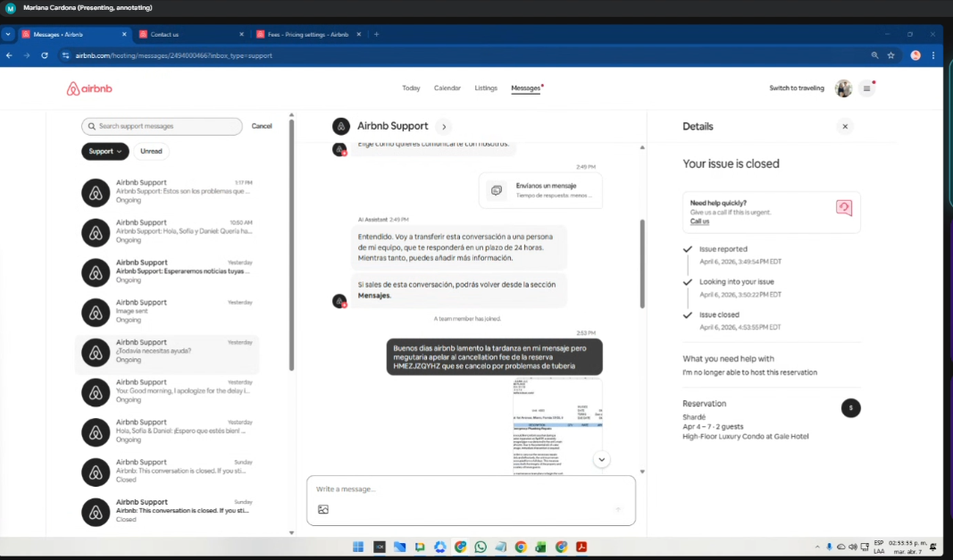The height and width of the screenshot is (560, 953).
Task: Open the Messages menu
Action: coord(526,88)
